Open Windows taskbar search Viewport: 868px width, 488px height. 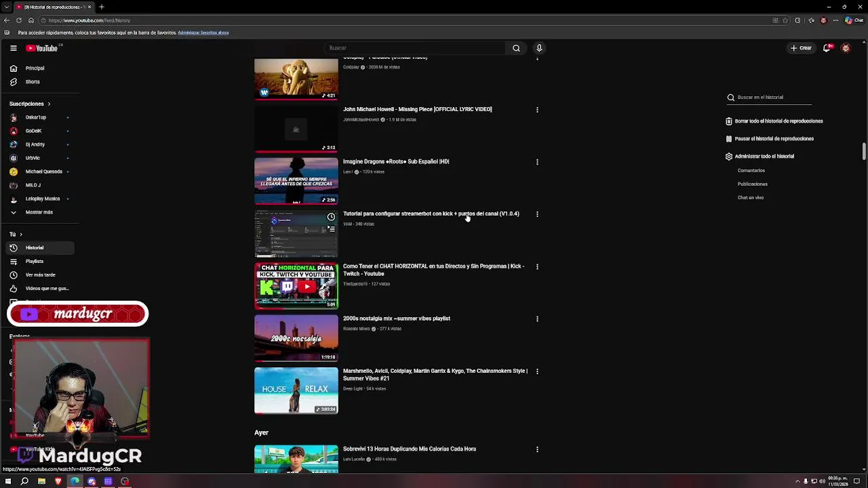coord(24,481)
